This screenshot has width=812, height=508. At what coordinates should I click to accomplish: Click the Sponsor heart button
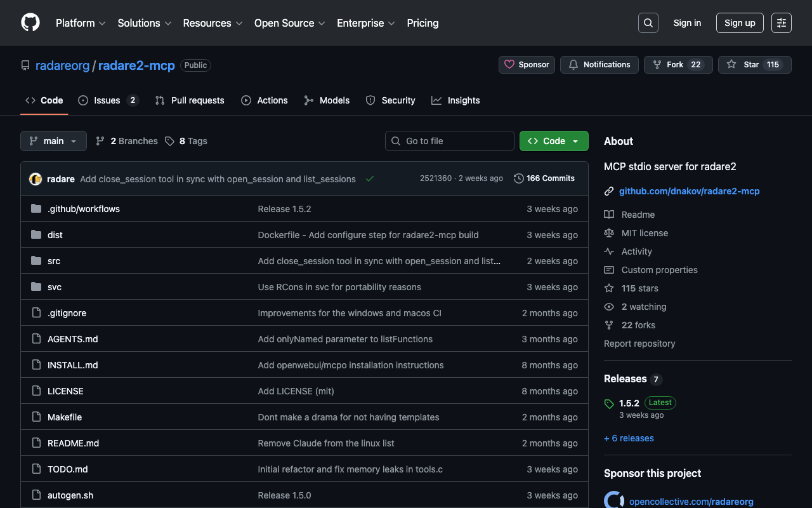pyautogui.click(x=527, y=65)
